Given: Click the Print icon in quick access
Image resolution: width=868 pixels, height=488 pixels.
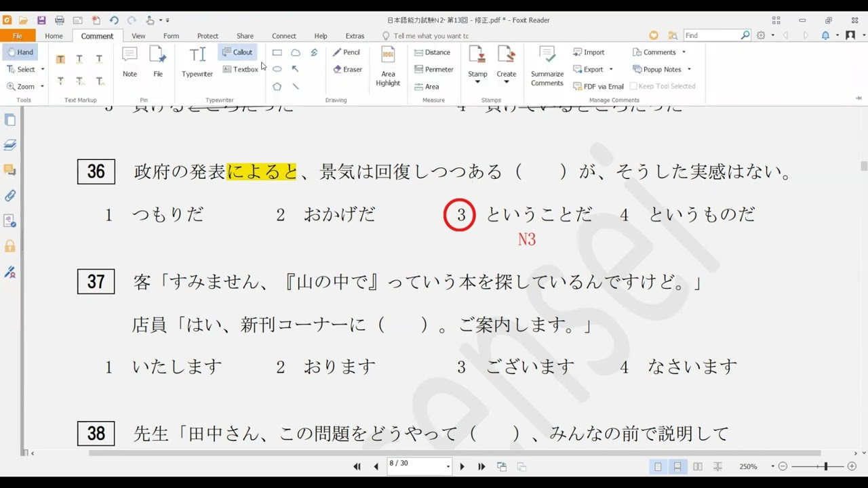Looking at the screenshot, I should (60, 20).
